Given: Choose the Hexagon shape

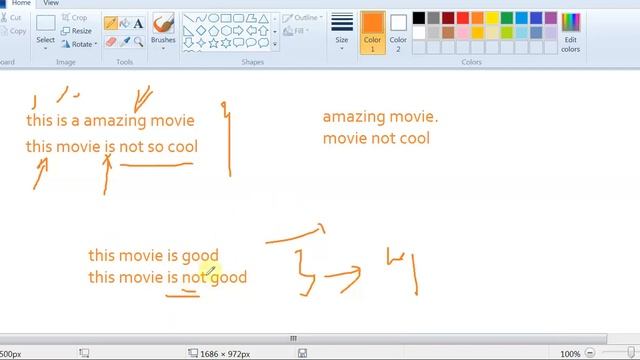Looking at the screenshot, I should point(226,31).
